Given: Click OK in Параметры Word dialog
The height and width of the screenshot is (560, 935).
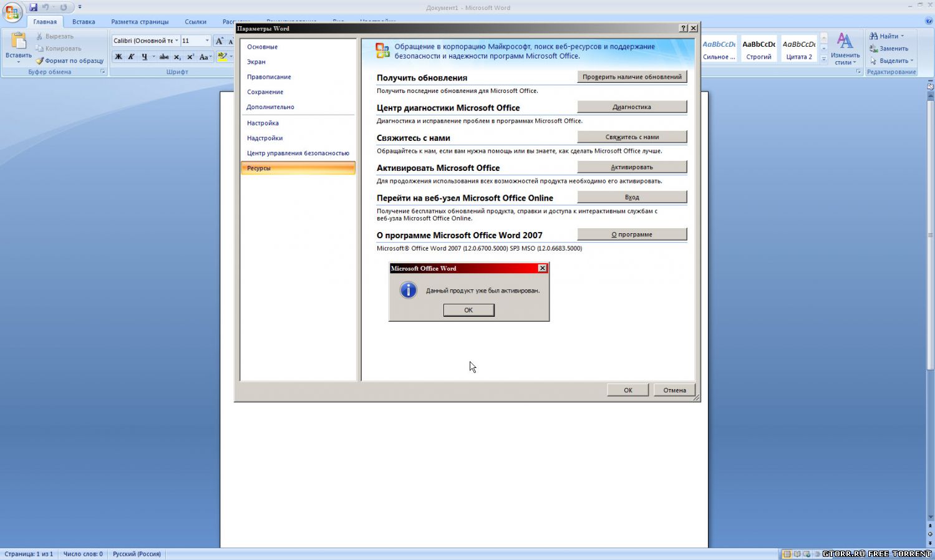Looking at the screenshot, I should [628, 390].
